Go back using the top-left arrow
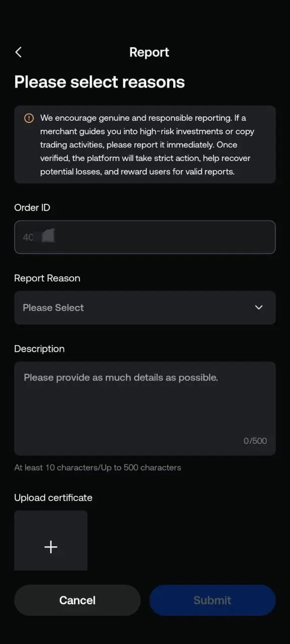 click(19, 52)
